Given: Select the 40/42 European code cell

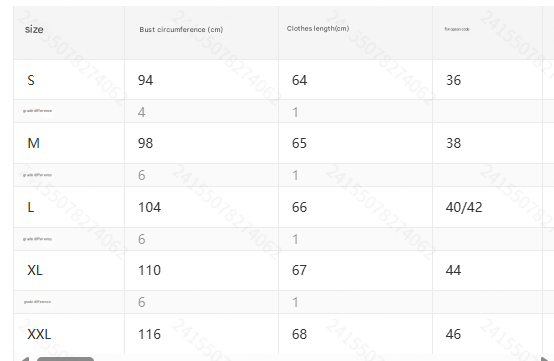Looking at the screenshot, I should (x=487, y=207).
